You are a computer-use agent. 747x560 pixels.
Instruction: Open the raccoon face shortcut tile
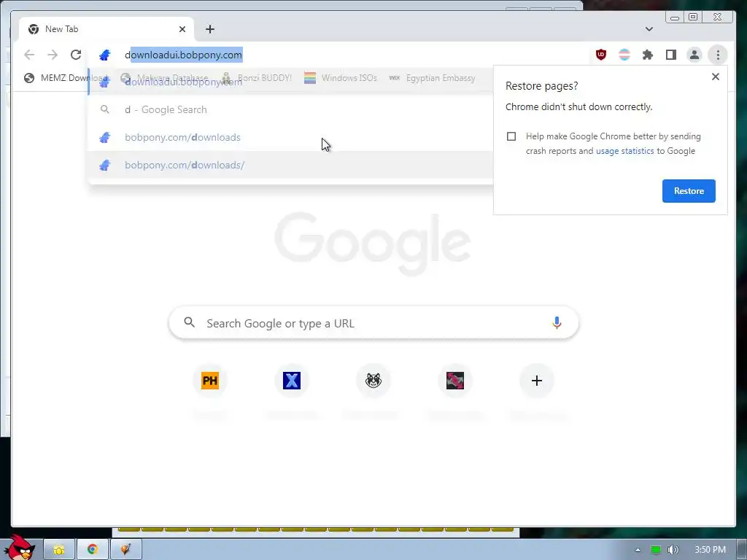pos(373,381)
